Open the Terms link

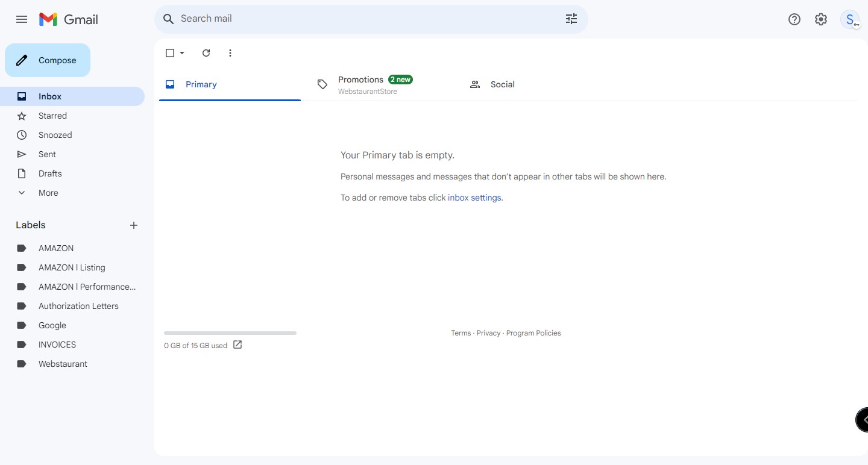tap(461, 333)
